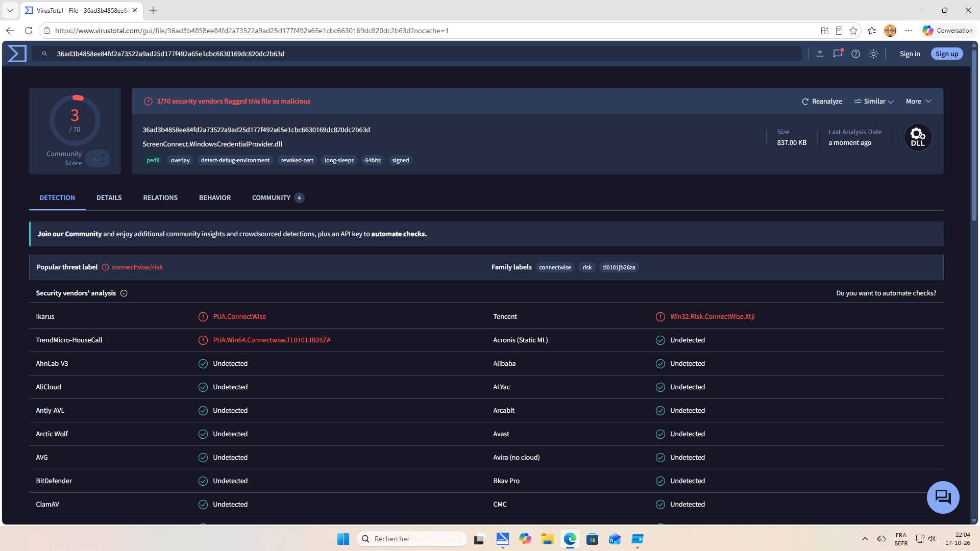Click the Reanalyze button

click(x=822, y=102)
